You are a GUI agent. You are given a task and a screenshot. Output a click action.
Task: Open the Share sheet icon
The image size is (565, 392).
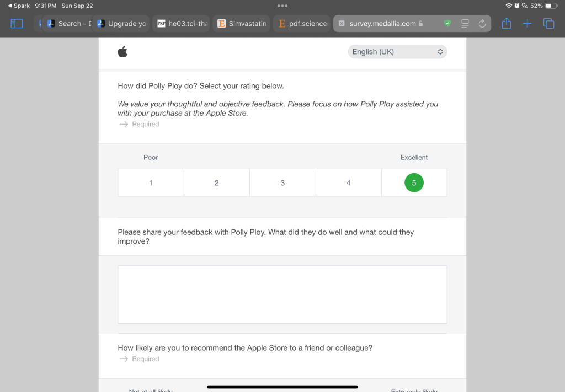507,24
